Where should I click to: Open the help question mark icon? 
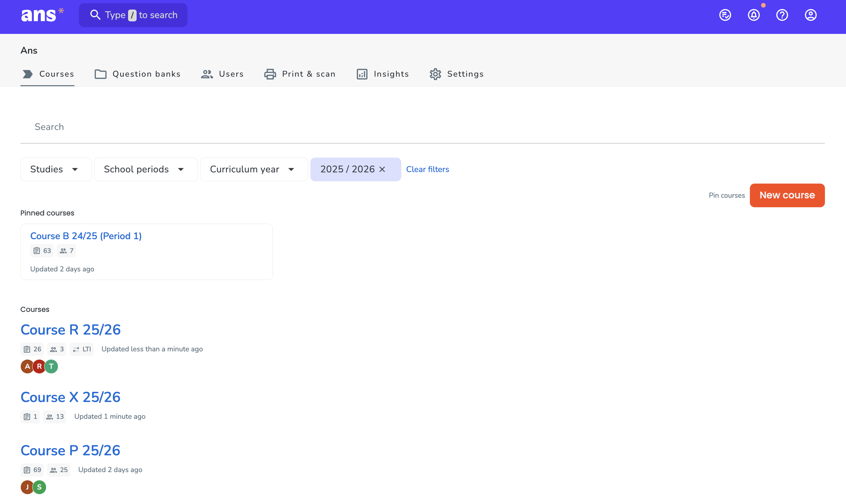pyautogui.click(x=782, y=15)
